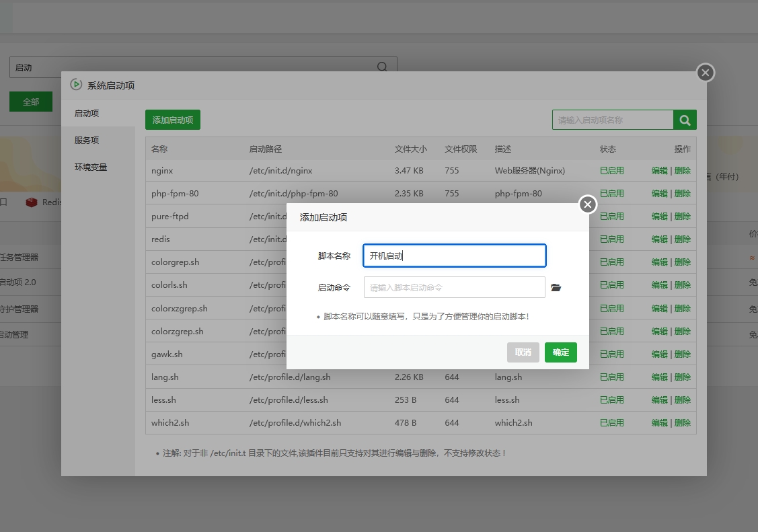This screenshot has height=532, width=758.
Task: Click the 全部 green filter button
Action: (31, 102)
